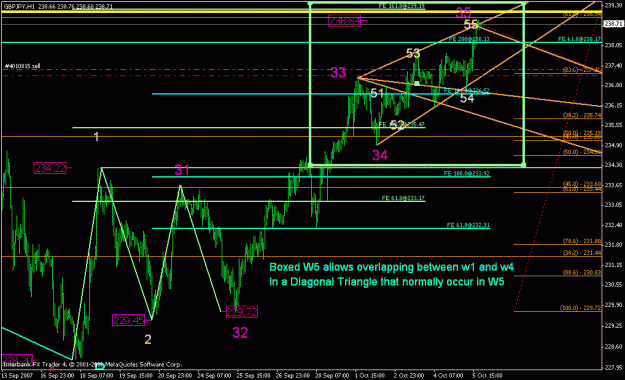Click '5 Oct 15:00' on the time axis

click(487, 376)
